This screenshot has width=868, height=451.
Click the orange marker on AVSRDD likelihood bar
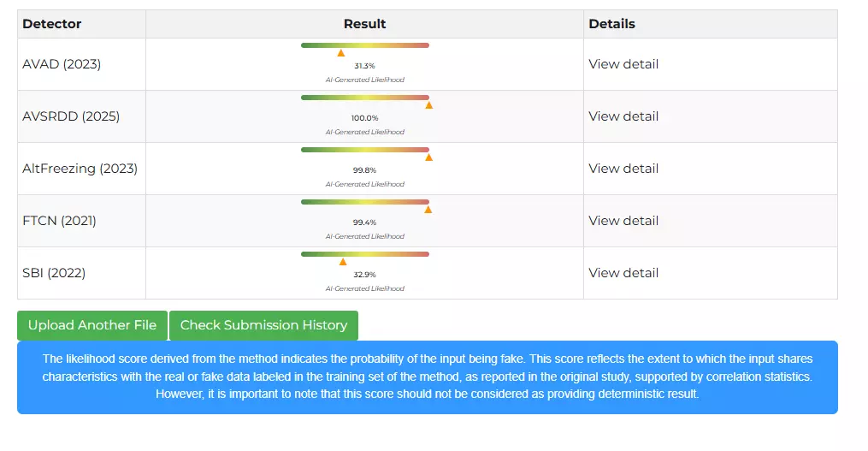(428, 105)
